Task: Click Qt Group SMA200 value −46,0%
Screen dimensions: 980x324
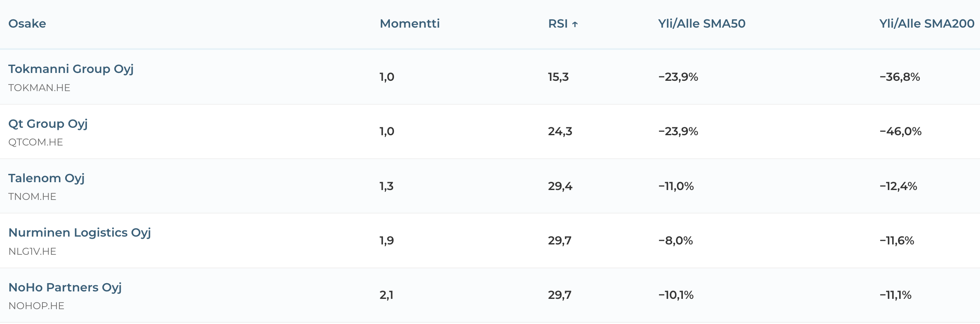Action: [x=900, y=131]
